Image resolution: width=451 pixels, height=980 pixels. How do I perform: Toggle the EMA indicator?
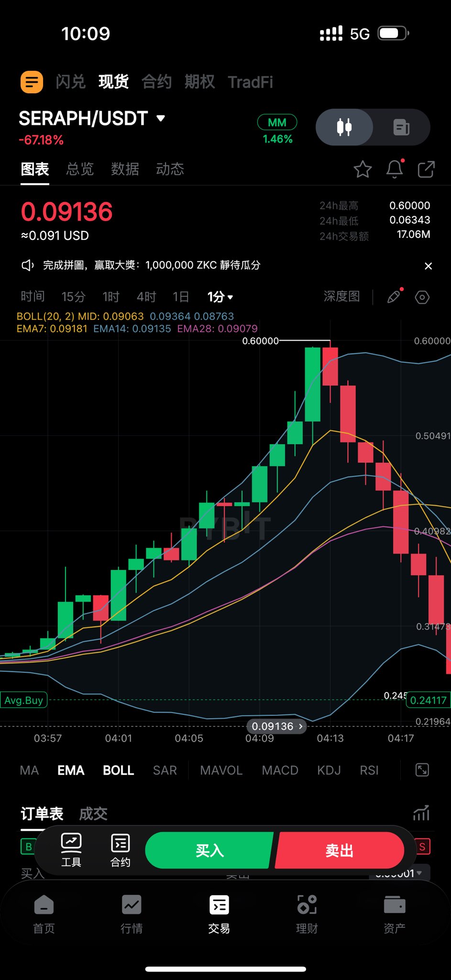[71, 770]
